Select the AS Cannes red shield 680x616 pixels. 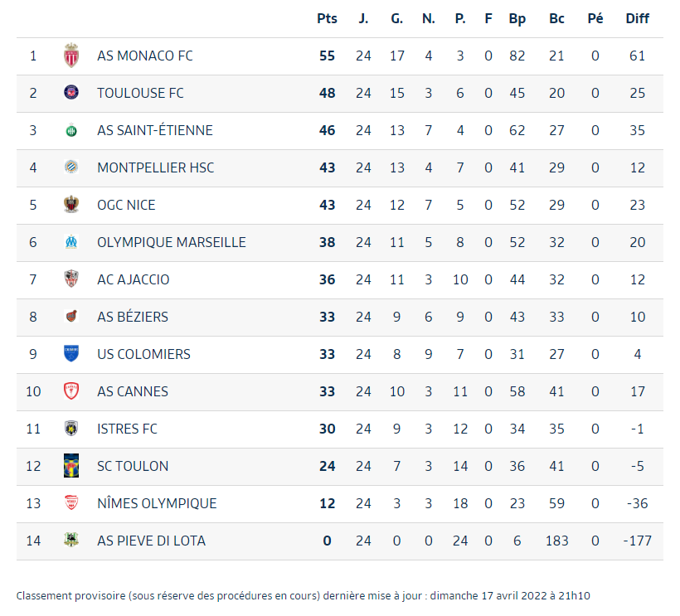pos(71,391)
